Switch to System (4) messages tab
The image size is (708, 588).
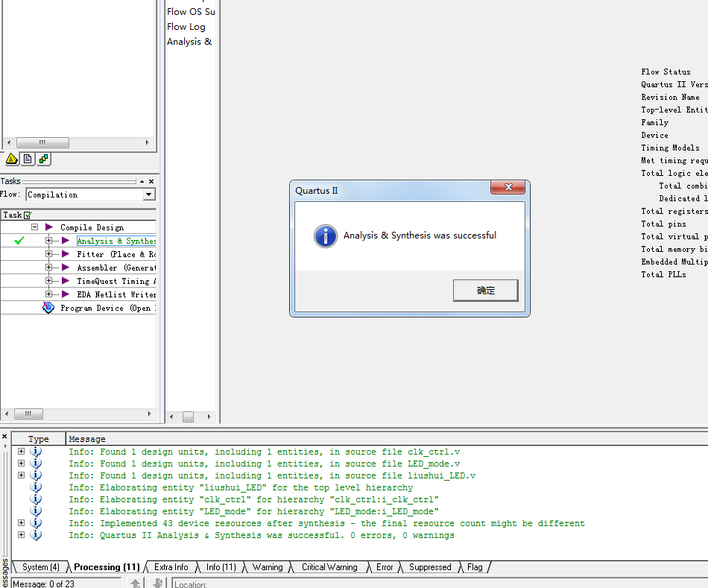pos(41,567)
